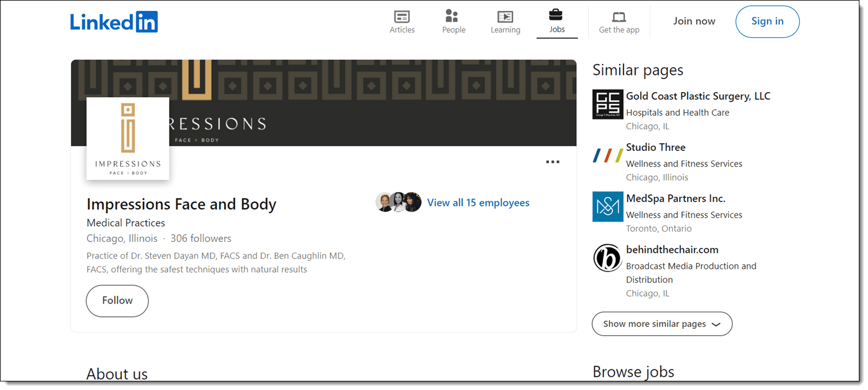
Task: Click the MedSpa Partners logo
Action: [607, 206]
